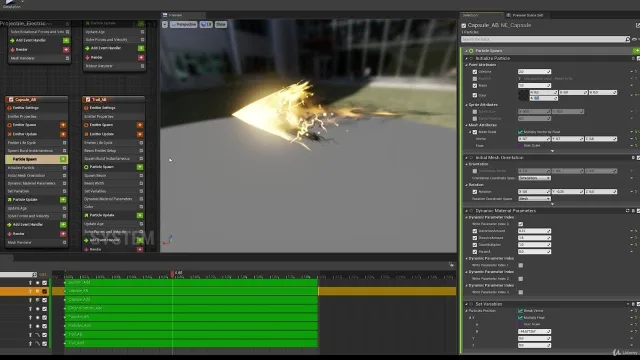Open Color attribute swatch picker
This screenshot has width=640, height=360.
coord(523,96)
